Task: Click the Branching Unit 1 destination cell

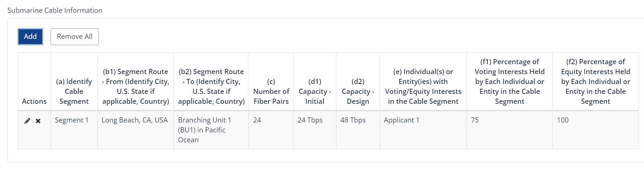Action: click(x=204, y=130)
